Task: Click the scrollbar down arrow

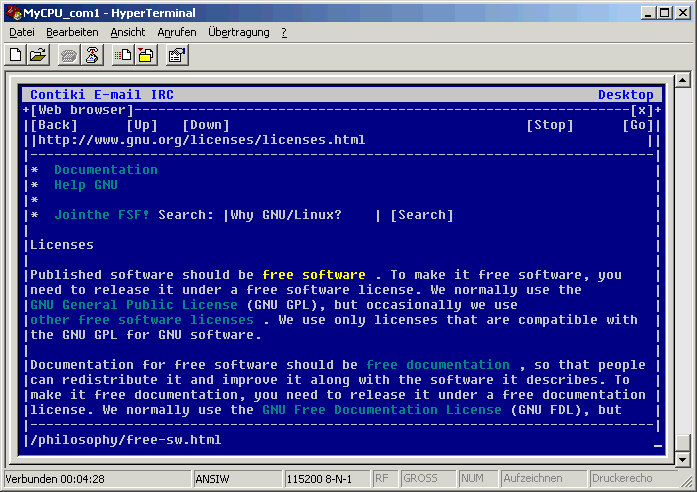Action: pos(683,459)
